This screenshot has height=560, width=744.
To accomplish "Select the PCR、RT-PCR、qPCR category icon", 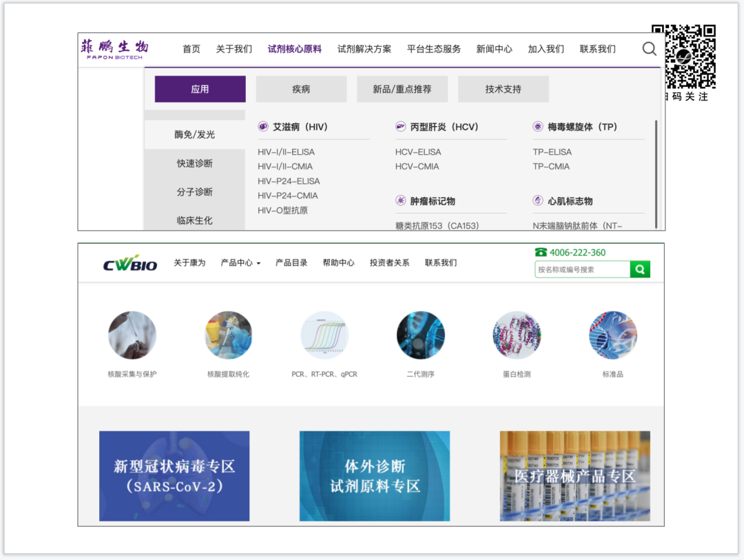I will click(x=324, y=335).
